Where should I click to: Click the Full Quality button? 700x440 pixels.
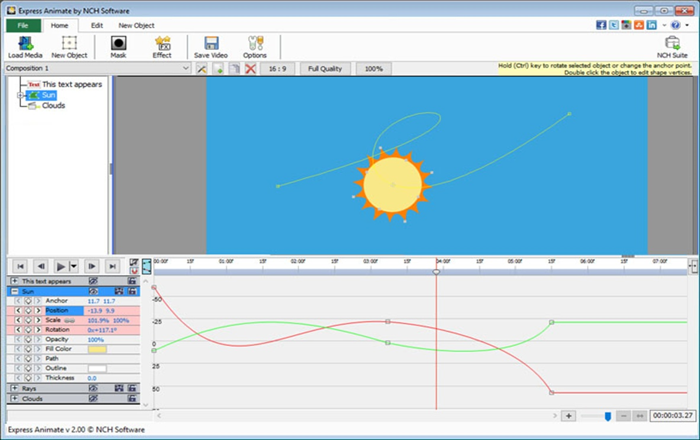pos(325,69)
